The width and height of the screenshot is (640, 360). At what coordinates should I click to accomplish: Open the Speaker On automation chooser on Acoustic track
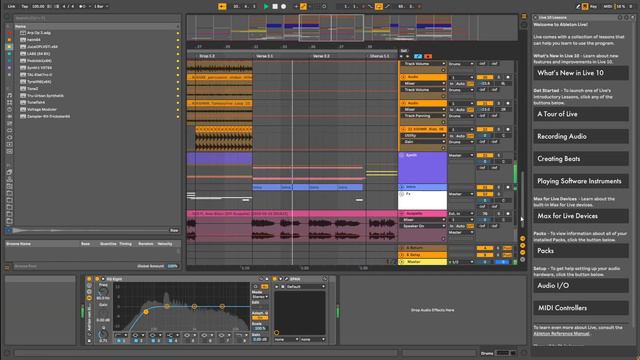[423, 226]
